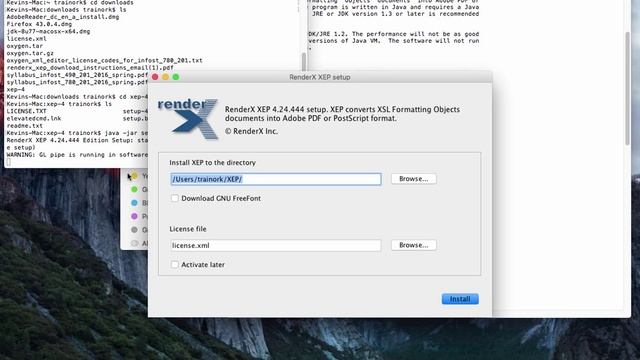Select the yellow tag dot in Finder window
This screenshot has height=360, width=640.
point(134,176)
